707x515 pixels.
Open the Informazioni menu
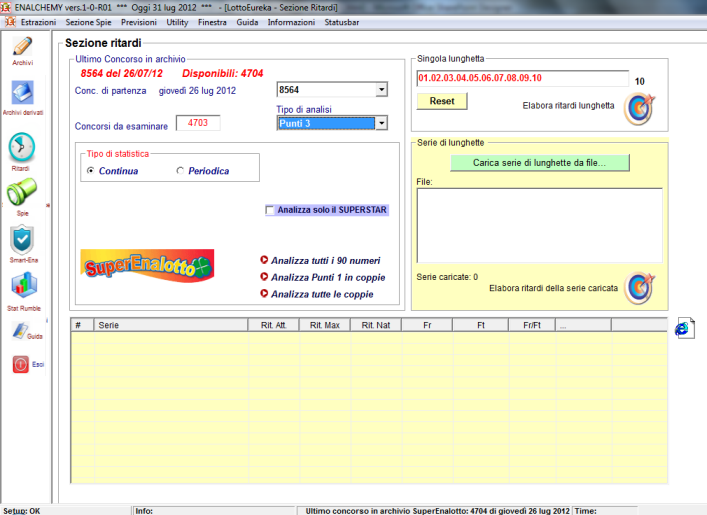[x=291, y=22]
